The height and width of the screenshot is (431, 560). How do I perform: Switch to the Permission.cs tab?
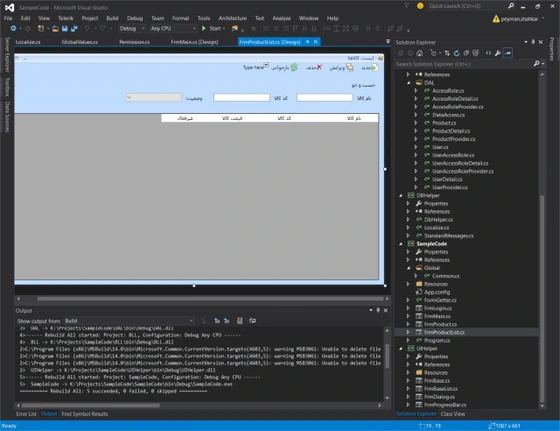point(134,42)
